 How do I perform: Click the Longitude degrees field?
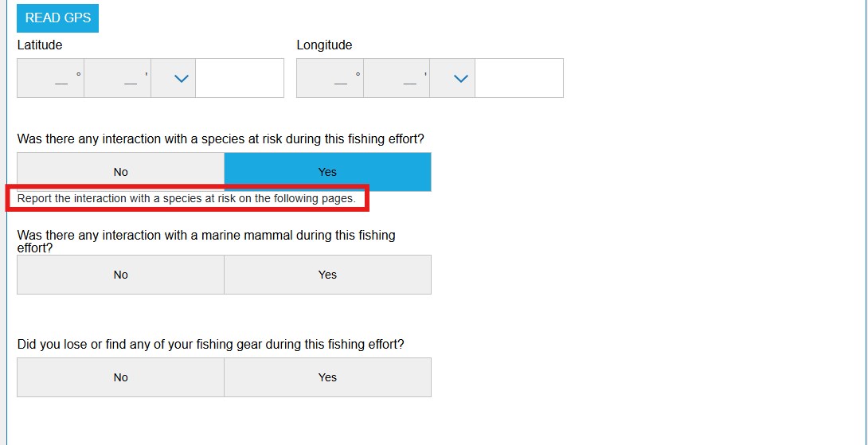point(330,78)
